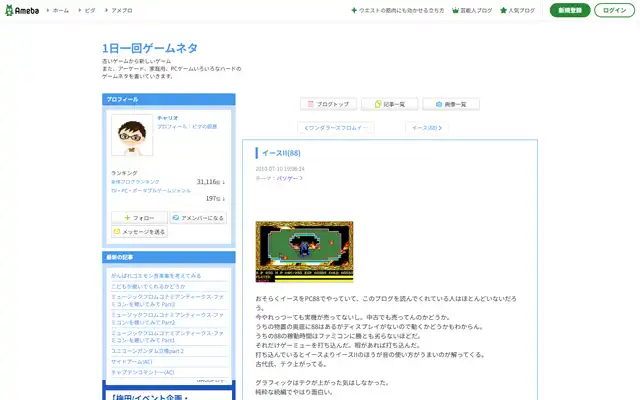
Task: Open the ウエスト promotional link in the header
Action: [x=398, y=11]
